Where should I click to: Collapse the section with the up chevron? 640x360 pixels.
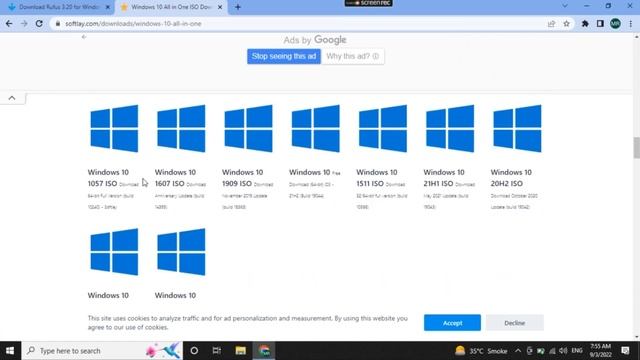click(12, 98)
